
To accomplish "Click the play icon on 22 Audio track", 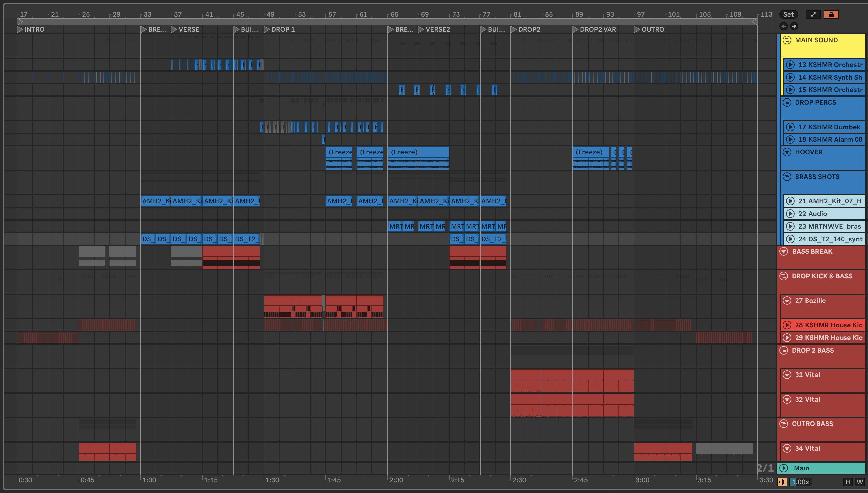I will tap(790, 214).
